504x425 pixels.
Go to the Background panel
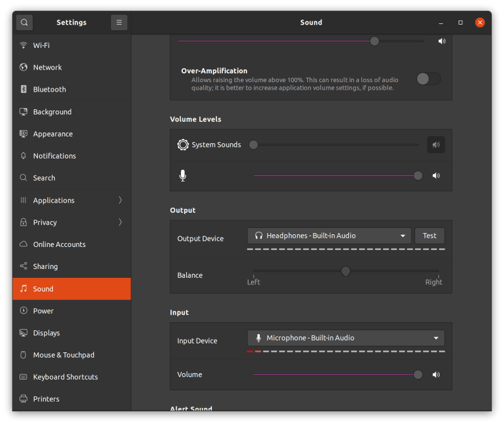[x=72, y=112]
